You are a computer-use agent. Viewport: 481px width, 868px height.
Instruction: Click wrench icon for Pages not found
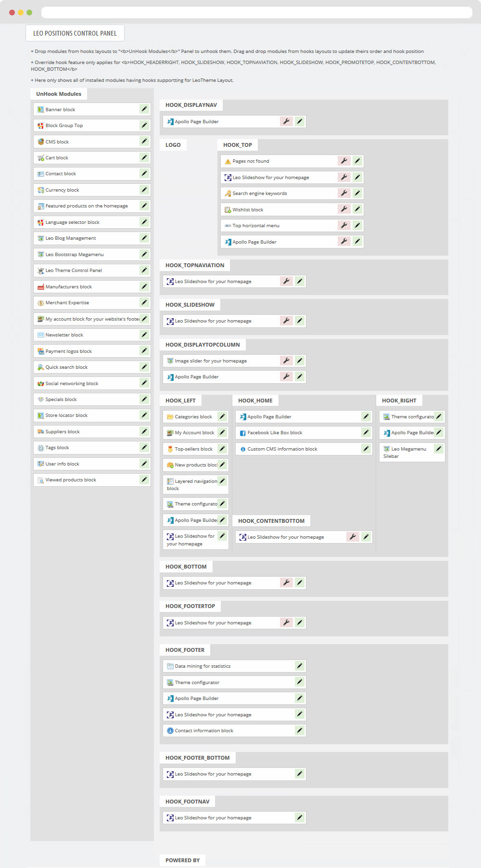pyautogui.click(x=344, y=161)
